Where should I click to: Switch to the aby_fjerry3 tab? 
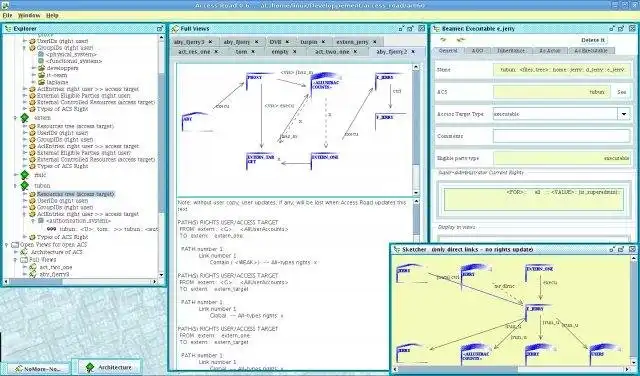[193, 42]
